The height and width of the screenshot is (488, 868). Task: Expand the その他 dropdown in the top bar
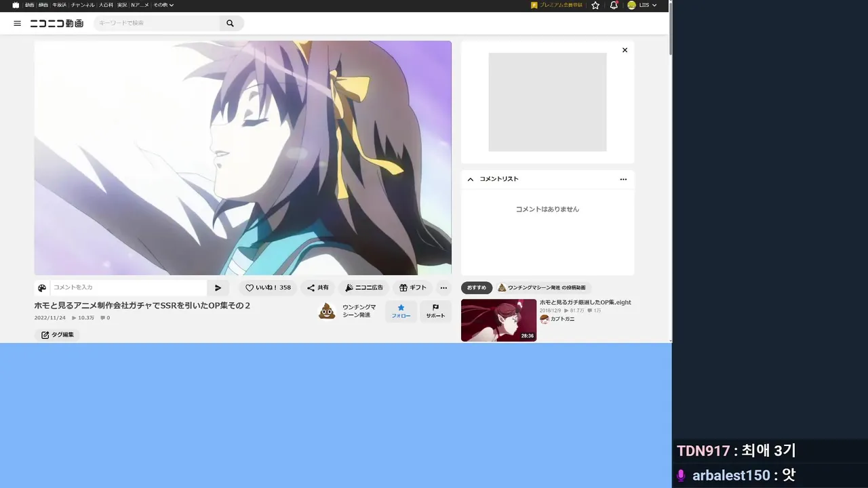pyautogui.click(x=163, y=5)
